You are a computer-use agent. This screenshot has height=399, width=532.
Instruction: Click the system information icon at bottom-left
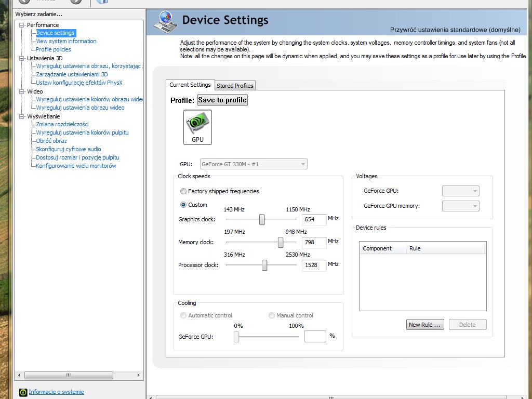[23, 392]
